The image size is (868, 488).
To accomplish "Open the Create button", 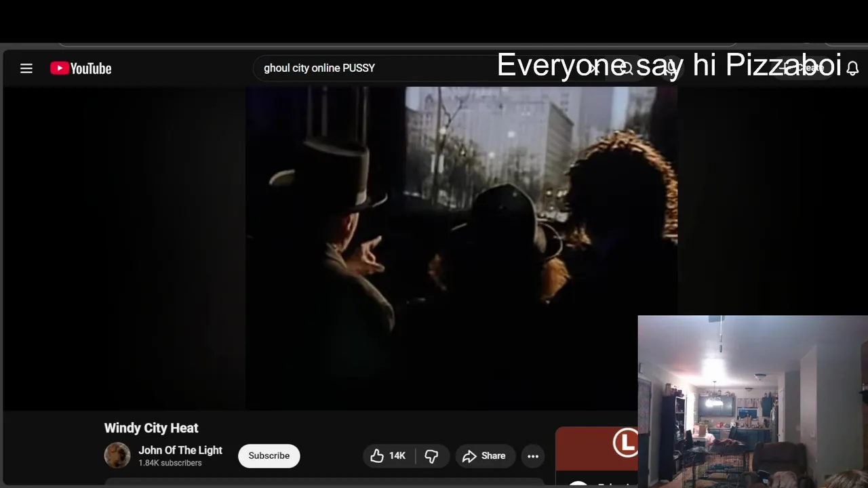I will pyautogui.click(x=804, y=68).
